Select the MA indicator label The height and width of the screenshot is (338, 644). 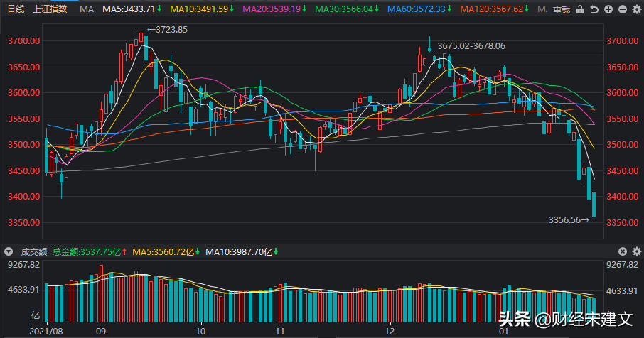[x=87, y=10]
